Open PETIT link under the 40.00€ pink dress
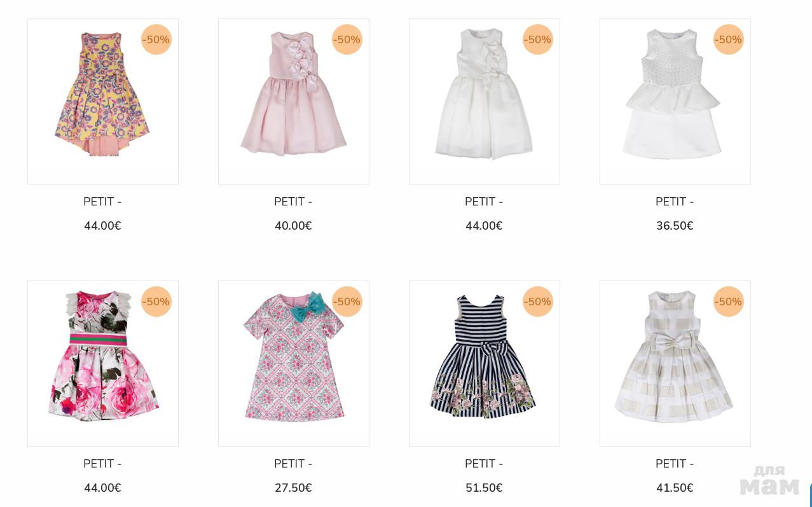Viewport: 812px width, 507px height. 293,202
